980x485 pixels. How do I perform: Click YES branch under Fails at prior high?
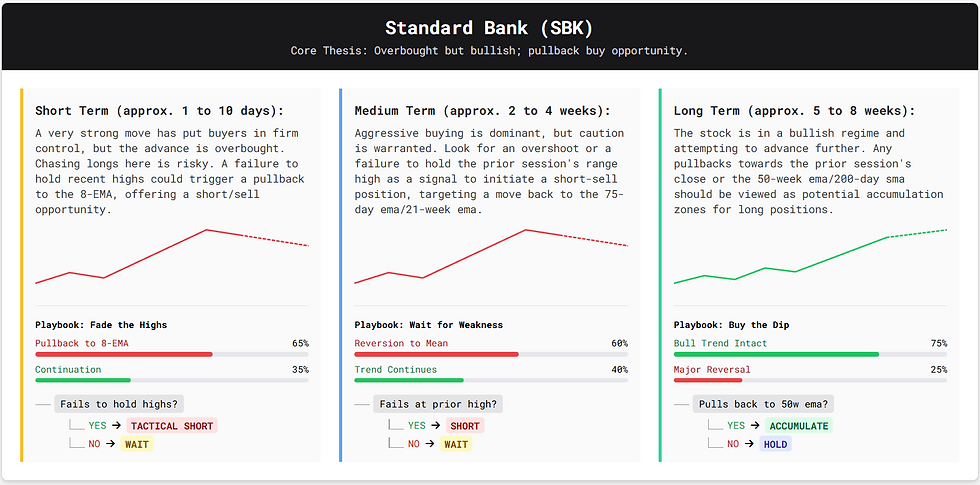(416, 426)
